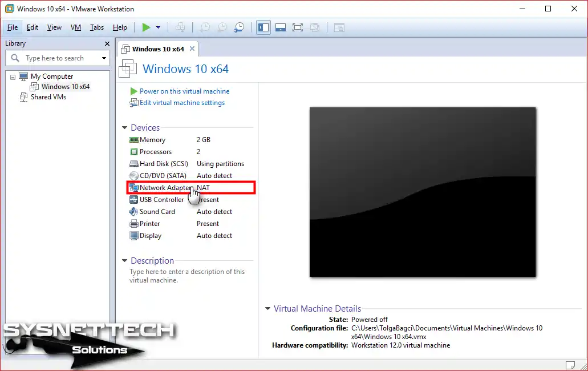
Task: Click the black VM screen preview
Action: pyautogui.click(x=423, y=192)
